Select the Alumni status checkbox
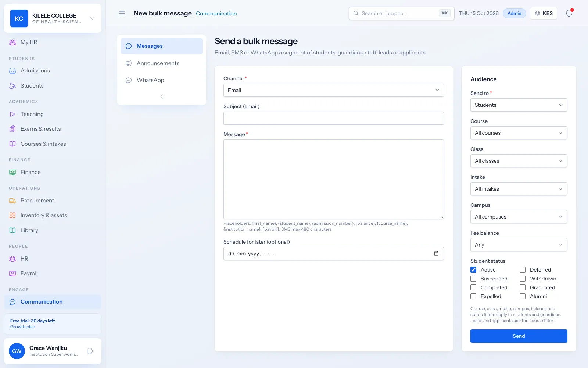This screenshot has width=588, height=368. [523, 296]
